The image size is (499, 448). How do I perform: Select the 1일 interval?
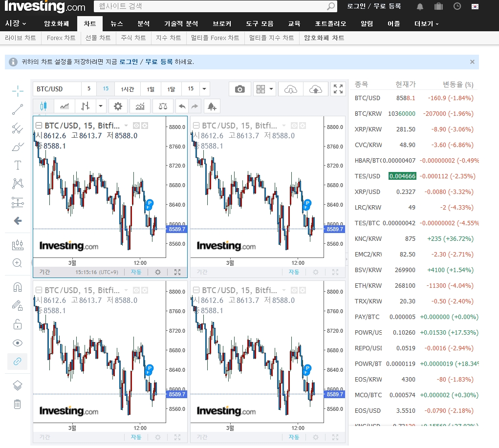click(151, 89)
